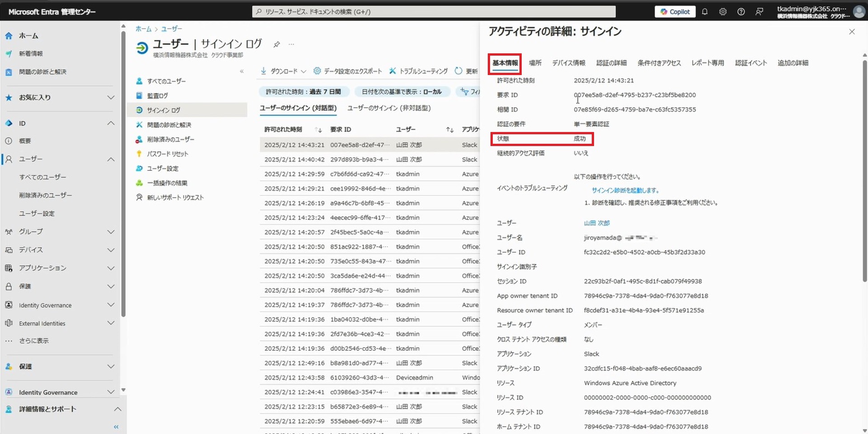The width and height of the screenshot is (868, 434).
Task: Collapse the ID section chevron
Action: [x=111, y=123]
